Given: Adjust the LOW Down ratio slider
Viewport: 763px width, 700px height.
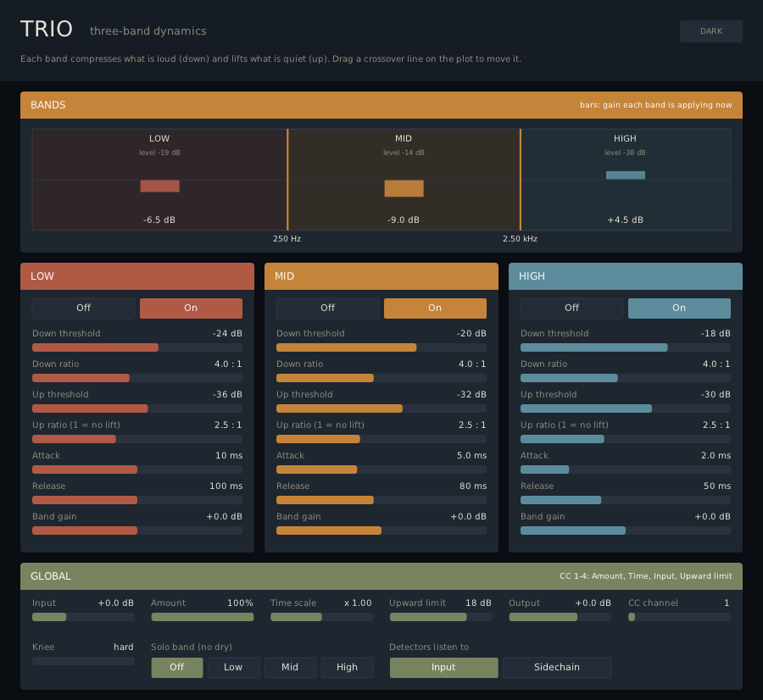Looking at the screenshot, I should coord(137,378).
